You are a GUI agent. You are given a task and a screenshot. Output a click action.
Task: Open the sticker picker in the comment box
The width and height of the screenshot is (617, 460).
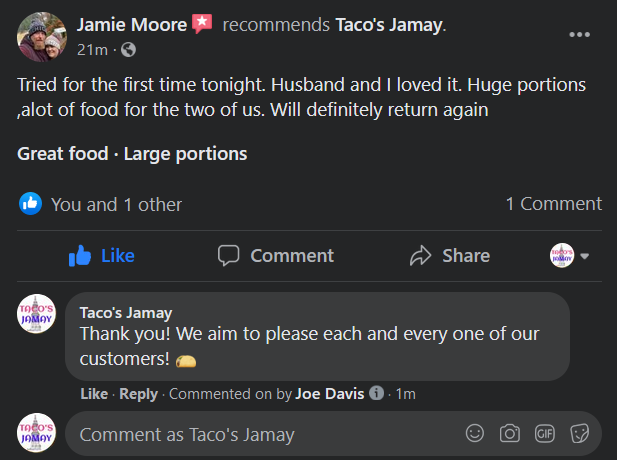click(579, 434)
